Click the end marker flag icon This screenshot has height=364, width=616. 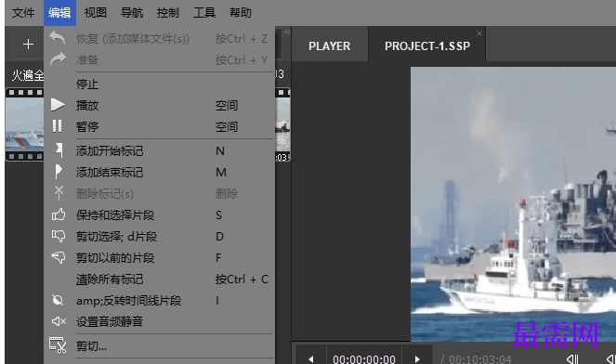59,172
